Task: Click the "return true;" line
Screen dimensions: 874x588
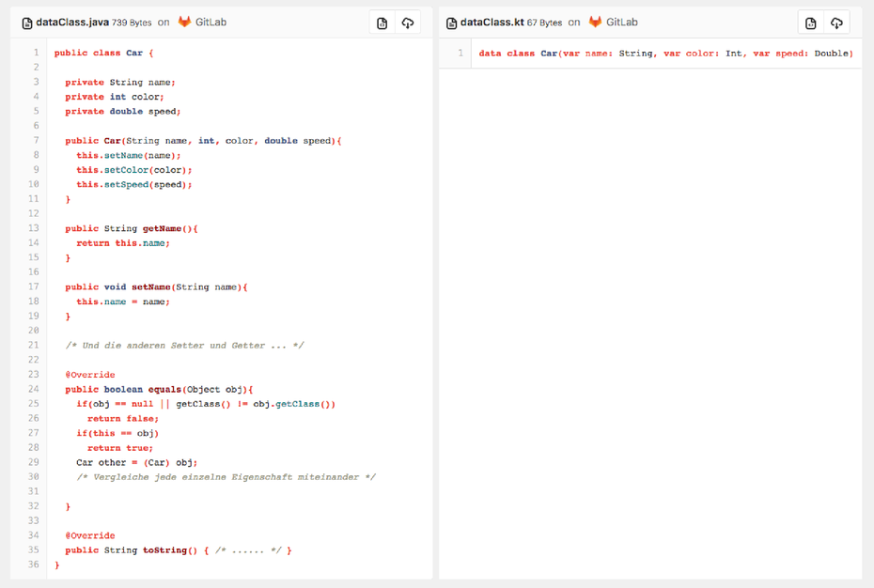Action: coord(120,447)
